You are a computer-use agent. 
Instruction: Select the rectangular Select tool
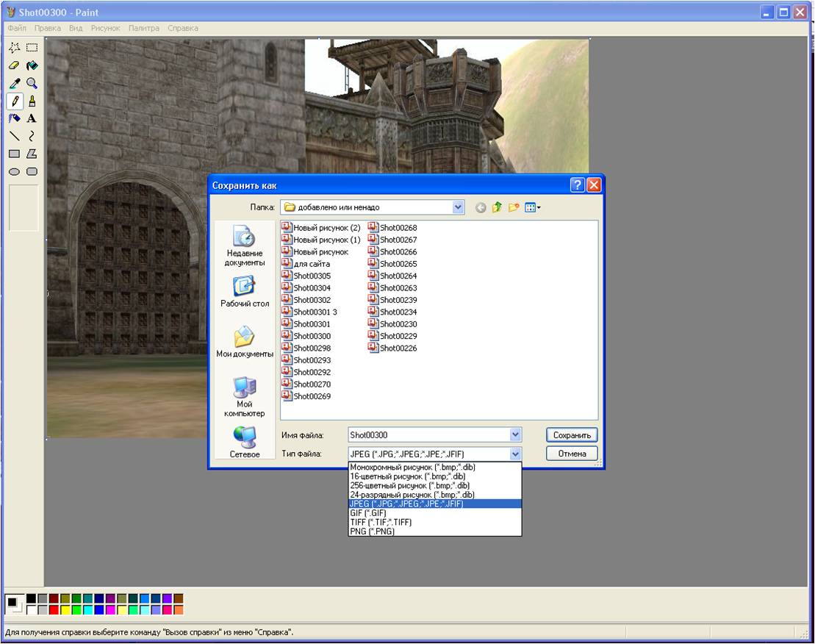[32, 48]
